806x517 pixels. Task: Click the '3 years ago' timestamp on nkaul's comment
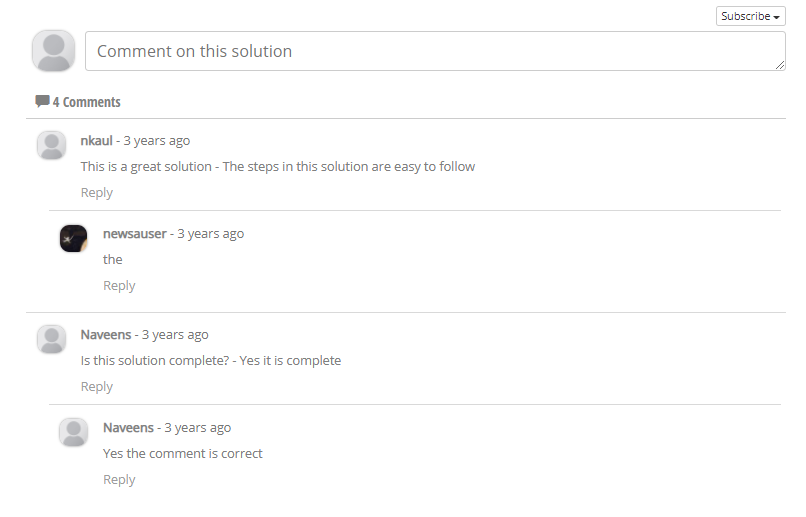[x=157, y=140]
